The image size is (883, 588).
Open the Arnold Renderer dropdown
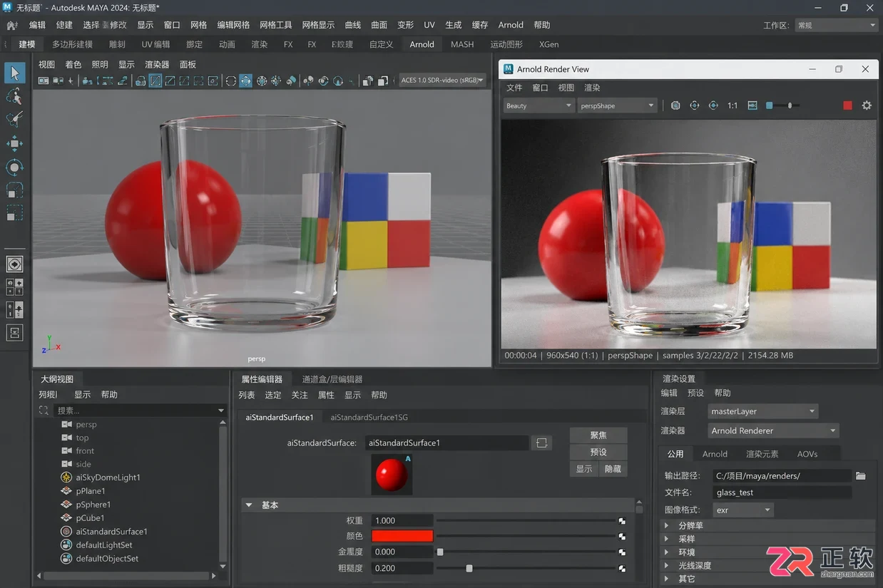click(773, 430)
